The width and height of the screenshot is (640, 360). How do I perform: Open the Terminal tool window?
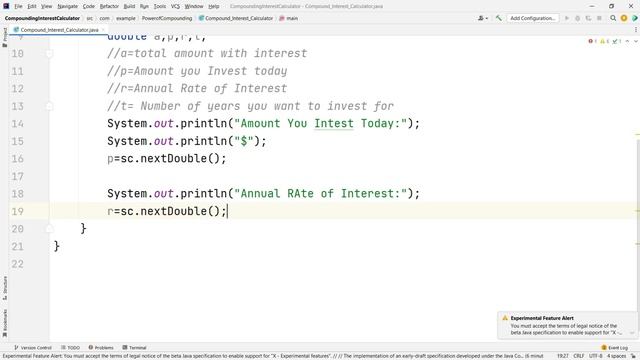pos(134,347)
